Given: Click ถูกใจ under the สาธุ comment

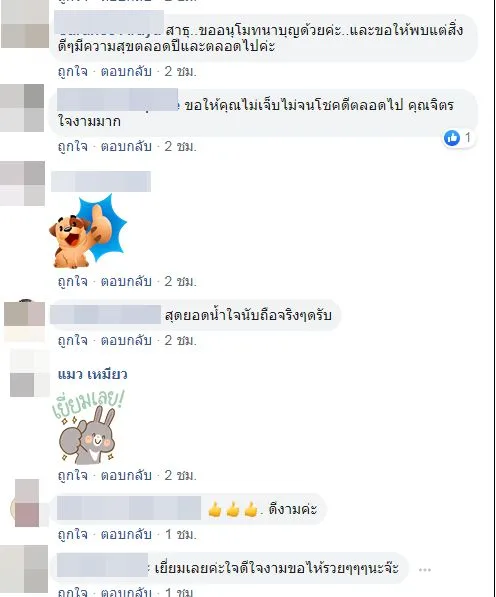Looking at the screenshot, I should [x=72, y=72].
